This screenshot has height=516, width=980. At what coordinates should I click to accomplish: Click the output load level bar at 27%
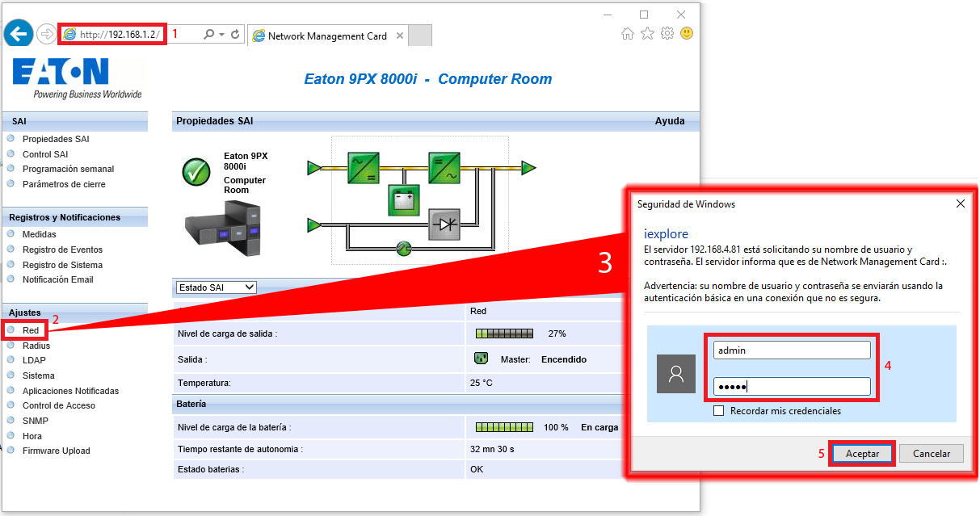(505, 334)
